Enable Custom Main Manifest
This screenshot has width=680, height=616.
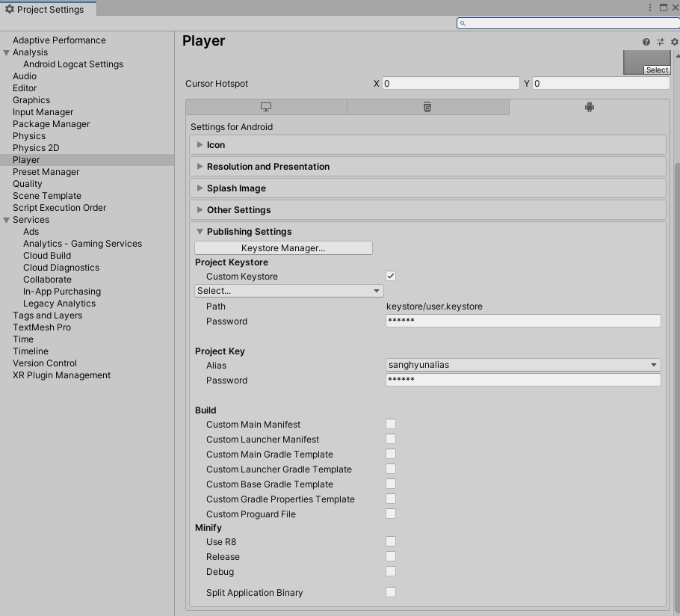coord(391,424)
